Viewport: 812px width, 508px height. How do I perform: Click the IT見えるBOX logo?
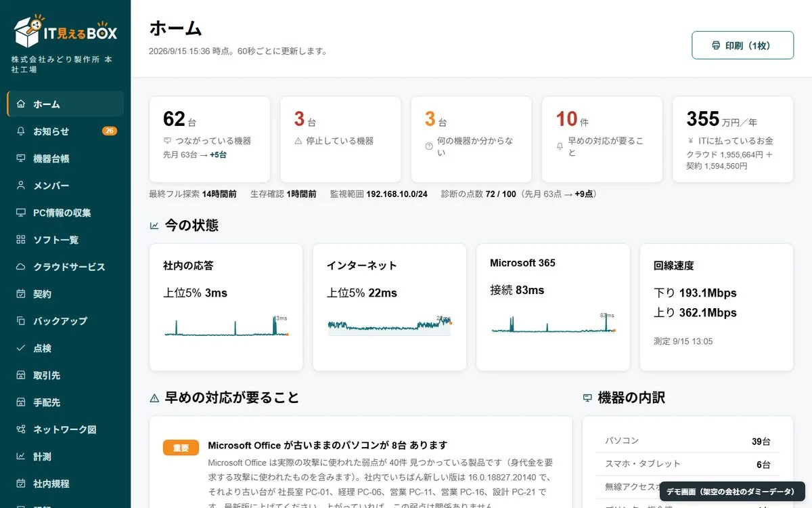pos(65,31)
